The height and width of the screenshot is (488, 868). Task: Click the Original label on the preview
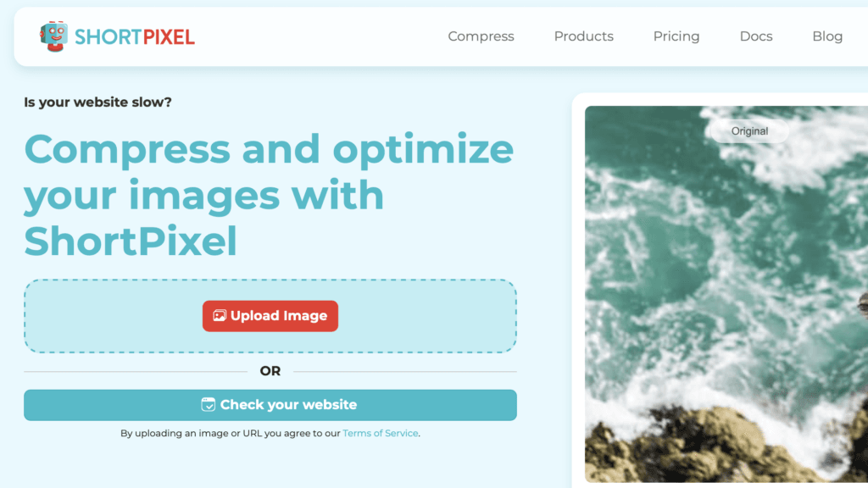click(749, 131)
